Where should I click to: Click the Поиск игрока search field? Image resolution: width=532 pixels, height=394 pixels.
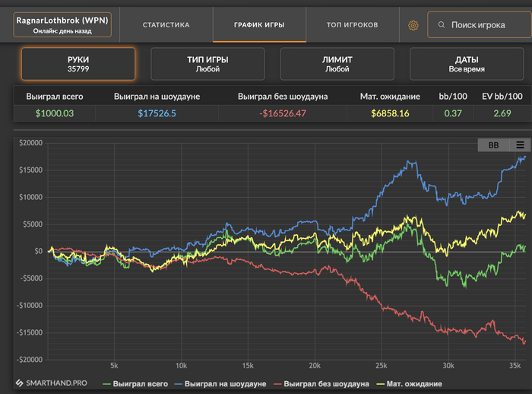pos(479,25)
